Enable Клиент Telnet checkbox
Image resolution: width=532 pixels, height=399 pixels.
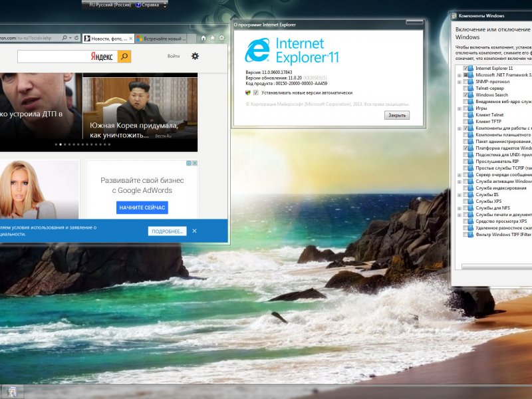[x=465, y=114]
